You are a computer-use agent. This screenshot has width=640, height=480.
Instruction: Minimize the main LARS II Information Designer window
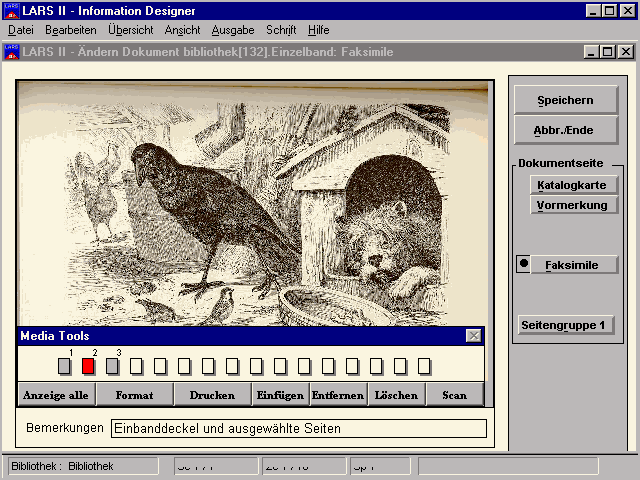coord(593,11)
